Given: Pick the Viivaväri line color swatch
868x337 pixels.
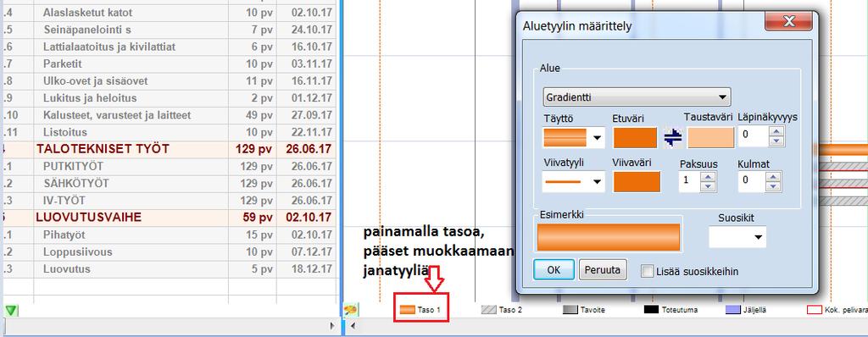Looking at the screenshot, I should [637, 181].
